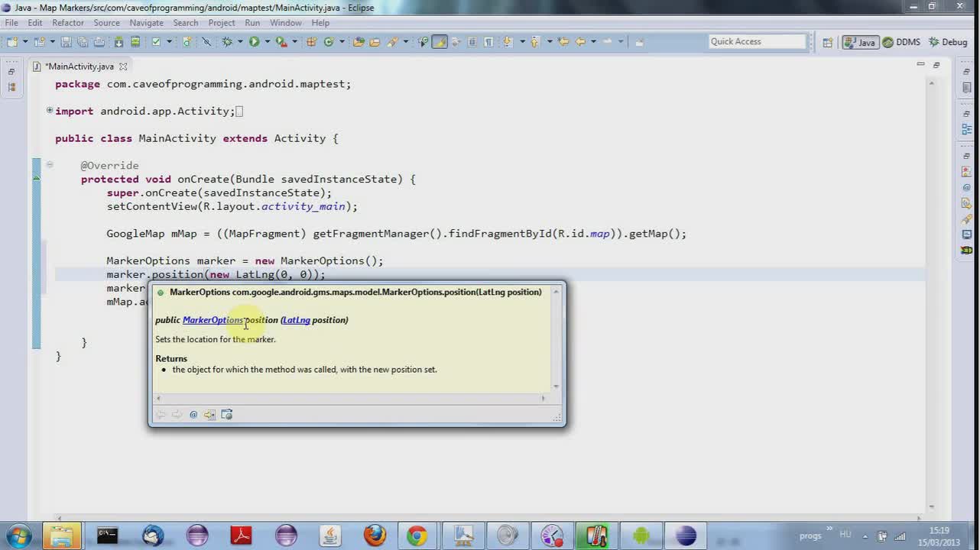Screen dimensions: 980x550
Task: Toggle block selection mode button
Action: 472,41
